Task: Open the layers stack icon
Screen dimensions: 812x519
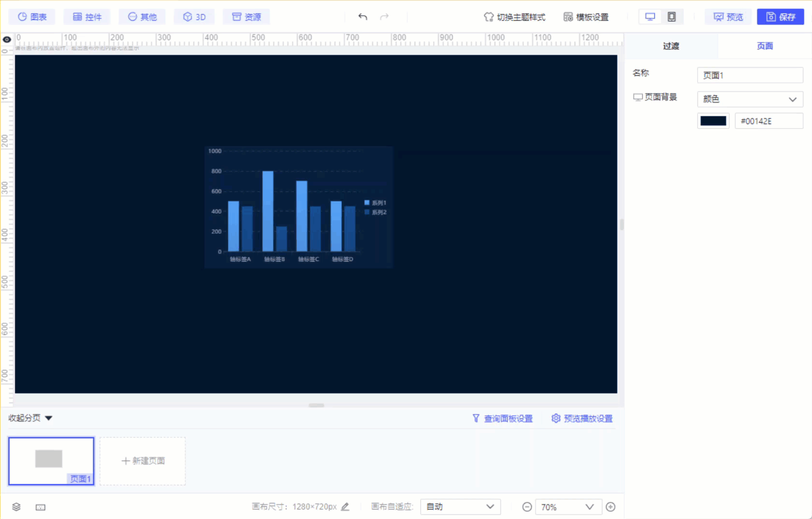Action: (x=16, y=507)
